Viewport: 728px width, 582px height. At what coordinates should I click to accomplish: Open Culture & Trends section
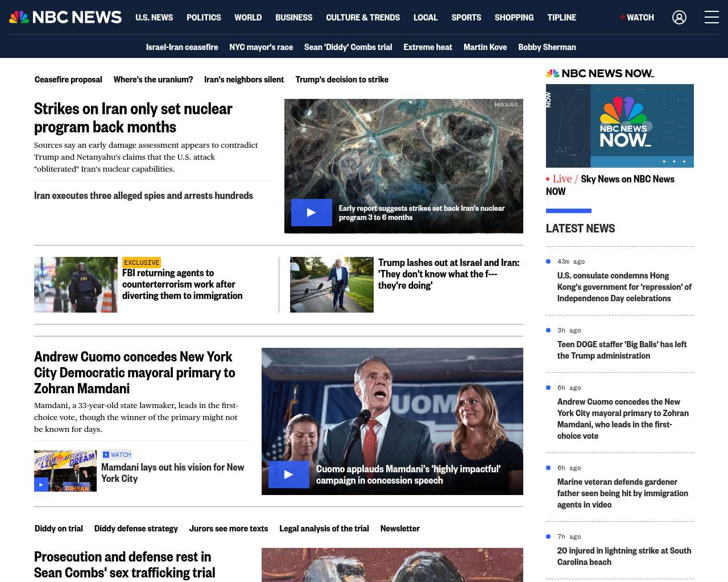click(363, 18)
